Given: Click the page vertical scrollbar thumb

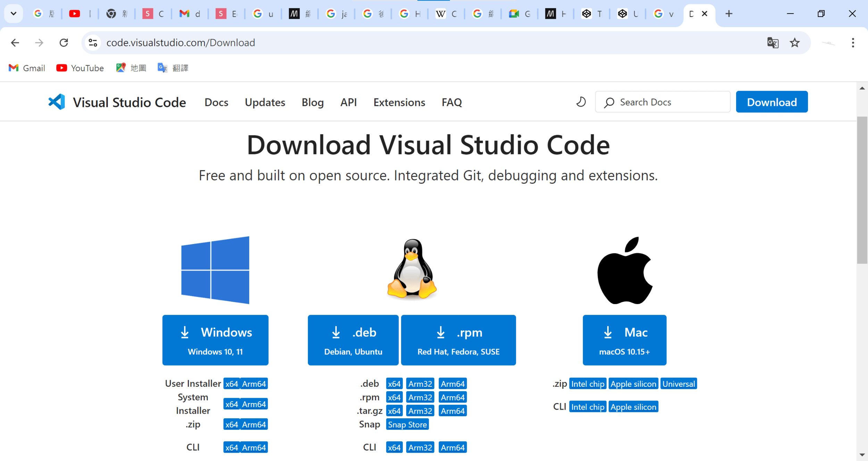Looking at the screenshot, I should click(x=862, y=190).
